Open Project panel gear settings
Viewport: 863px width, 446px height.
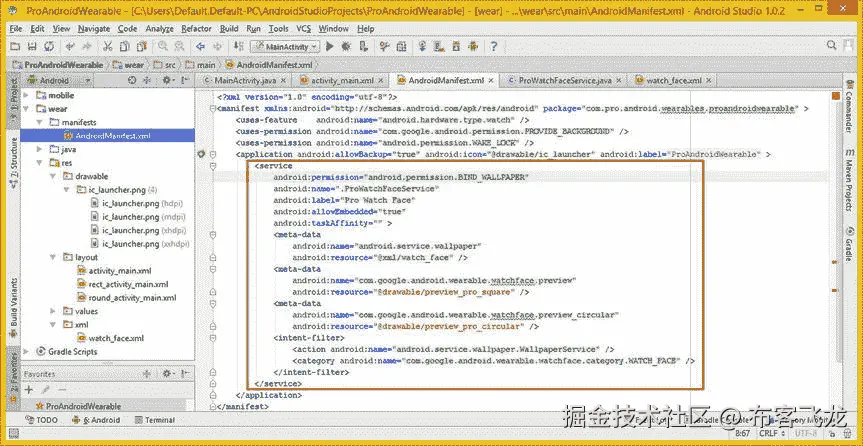pos(167,80)
